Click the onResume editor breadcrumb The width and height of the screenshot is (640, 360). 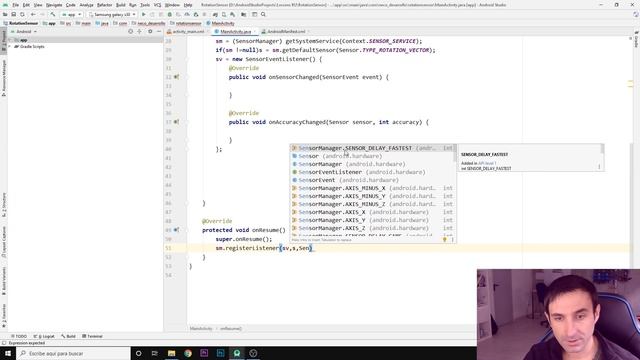tap(231, 329)
